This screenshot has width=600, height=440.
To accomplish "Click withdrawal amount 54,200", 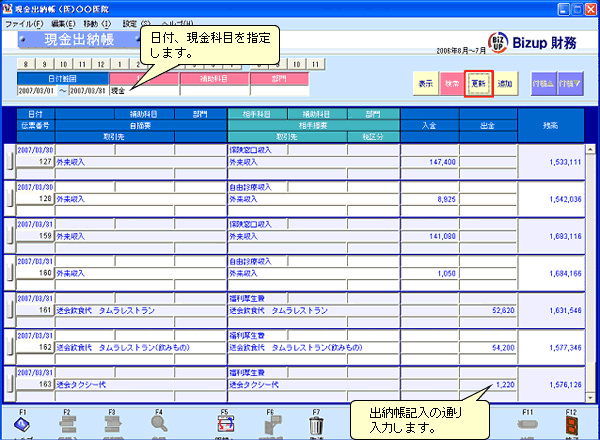I will 503,348.
